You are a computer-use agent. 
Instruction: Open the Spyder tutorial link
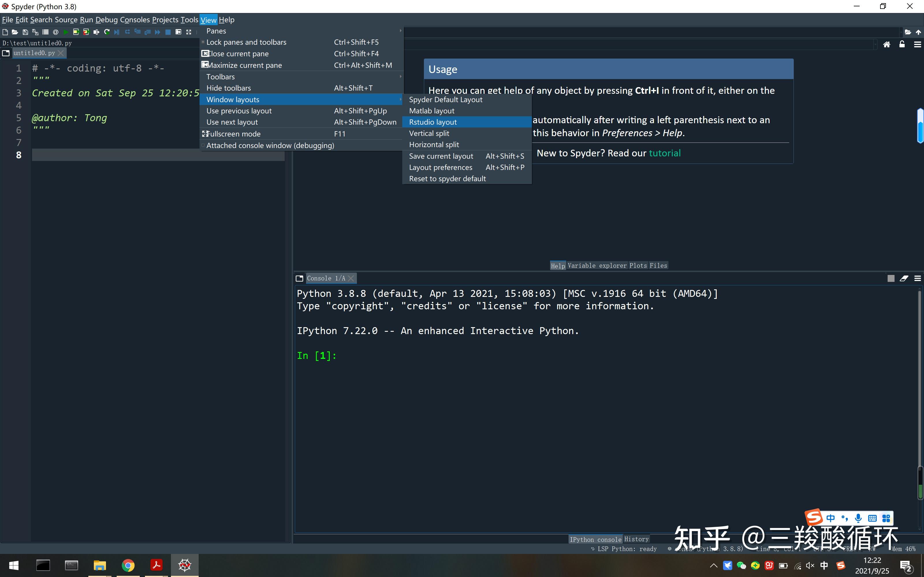(665, 153)
